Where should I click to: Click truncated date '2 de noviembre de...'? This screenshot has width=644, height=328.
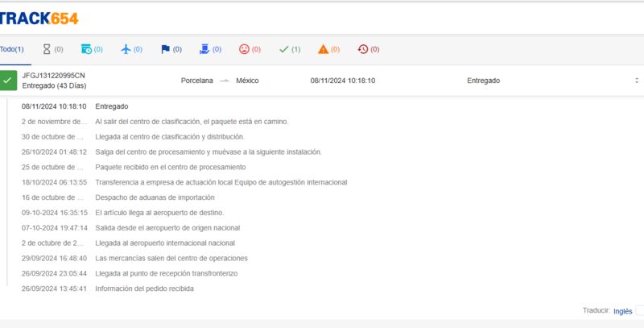pos(54,122)
